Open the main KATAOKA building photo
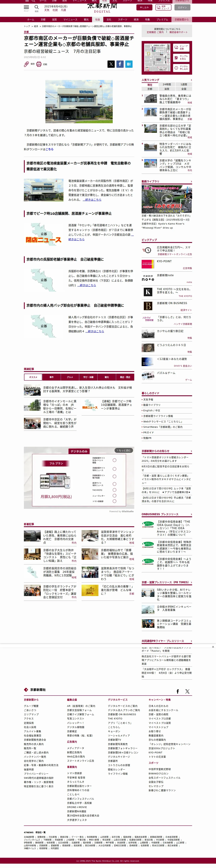 point(79,101)
